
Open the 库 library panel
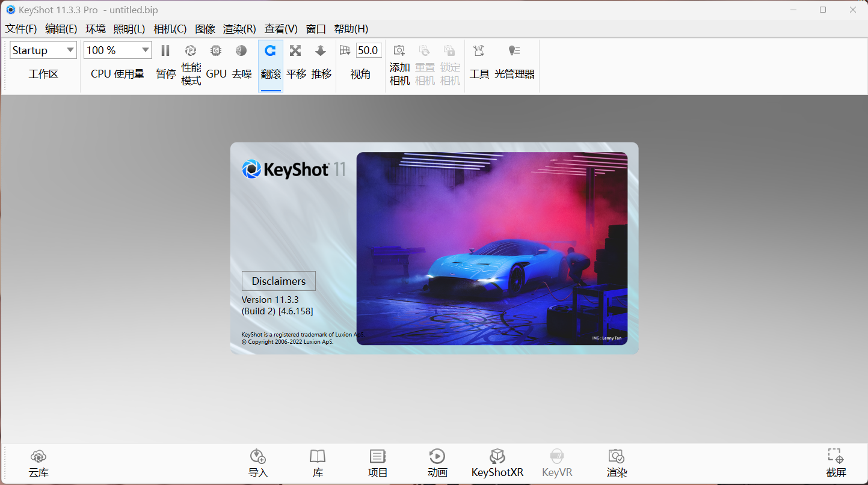(318, 463)
